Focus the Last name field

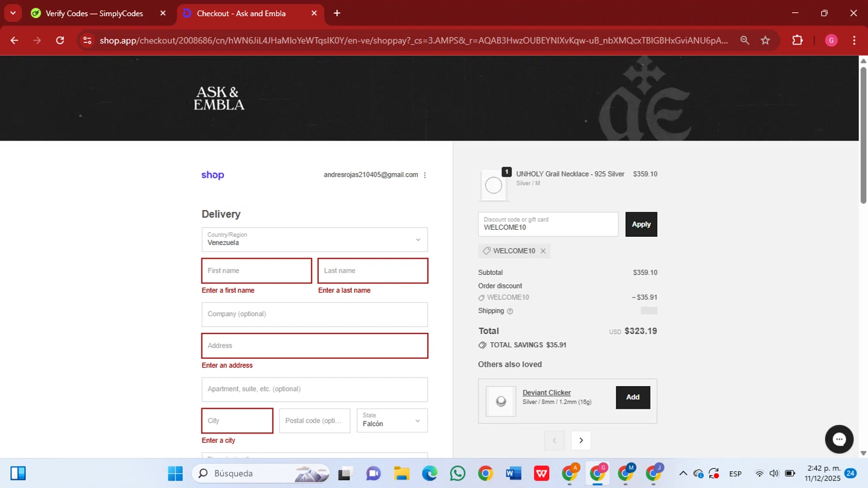[x=373, y=271]
